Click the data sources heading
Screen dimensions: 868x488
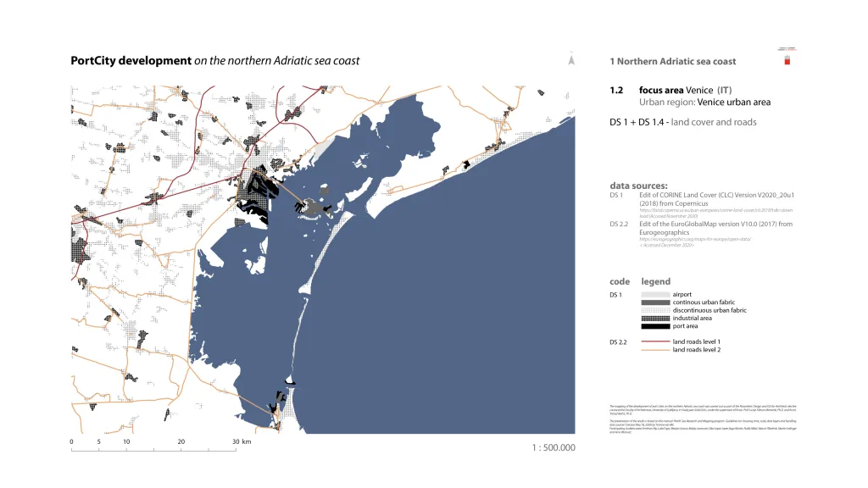coord(638,185)
